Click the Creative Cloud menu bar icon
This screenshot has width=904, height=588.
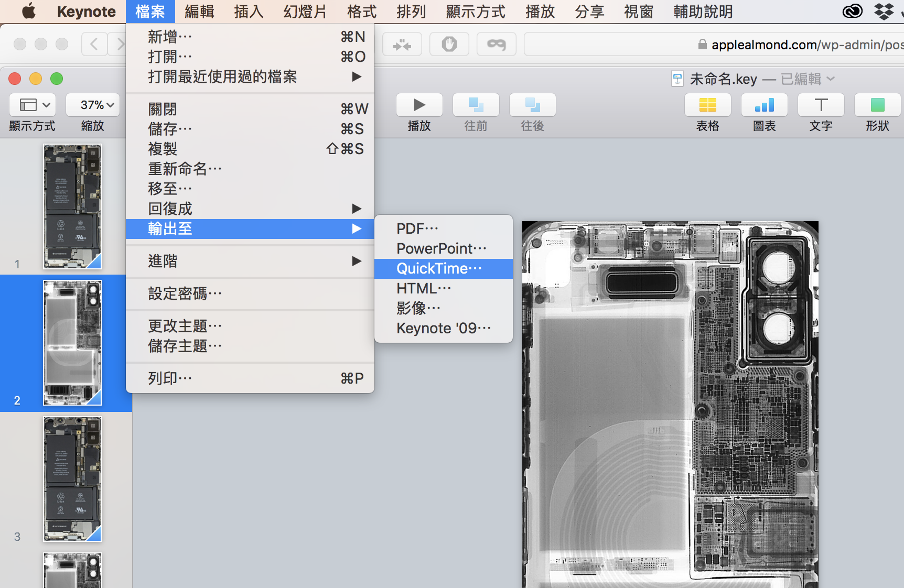(x=852, y=11)
